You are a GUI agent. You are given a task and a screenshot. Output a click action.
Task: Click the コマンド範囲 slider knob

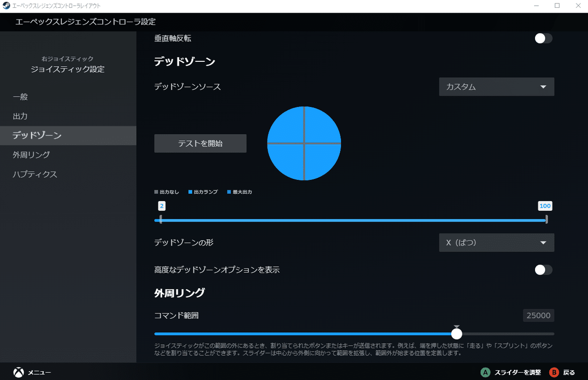click(457, 334)
